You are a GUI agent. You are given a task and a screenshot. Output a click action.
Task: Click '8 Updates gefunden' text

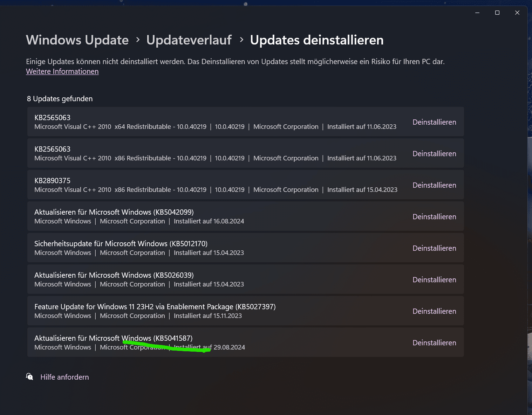tap(60, 99)
